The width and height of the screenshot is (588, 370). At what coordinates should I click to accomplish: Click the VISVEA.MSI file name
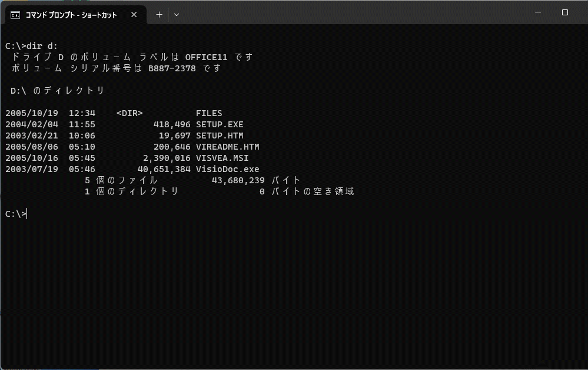(x=222, y=158)
